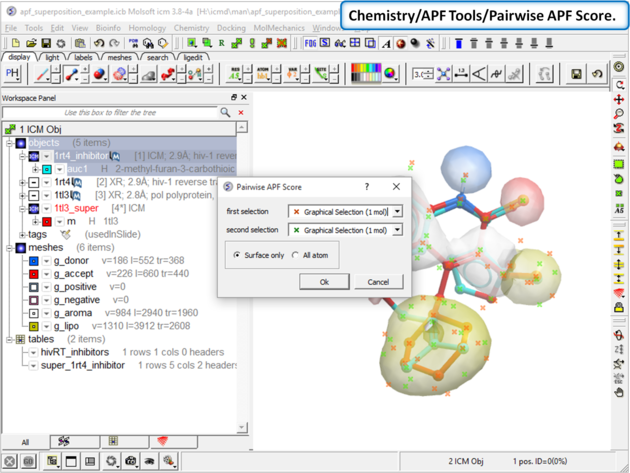Switch to the meshes tab
The height and width of the screenshot is (473, 630).
(x=119, y=58)
